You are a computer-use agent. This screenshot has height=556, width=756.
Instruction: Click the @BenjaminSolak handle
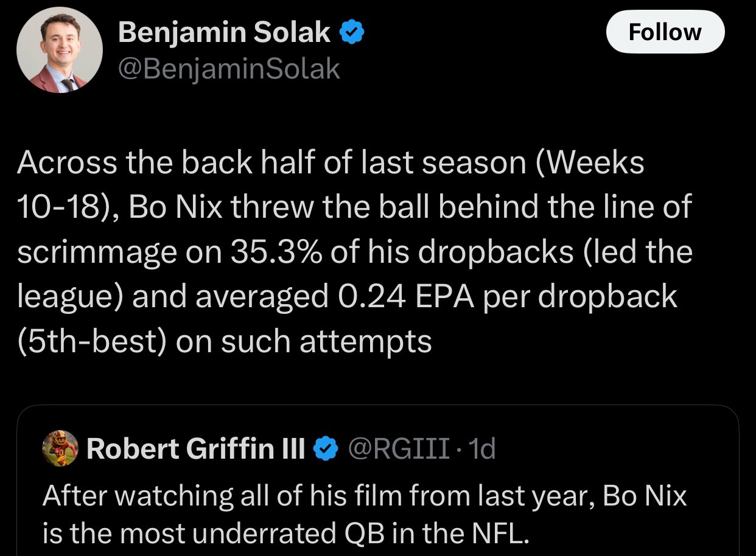click(229, 70)
